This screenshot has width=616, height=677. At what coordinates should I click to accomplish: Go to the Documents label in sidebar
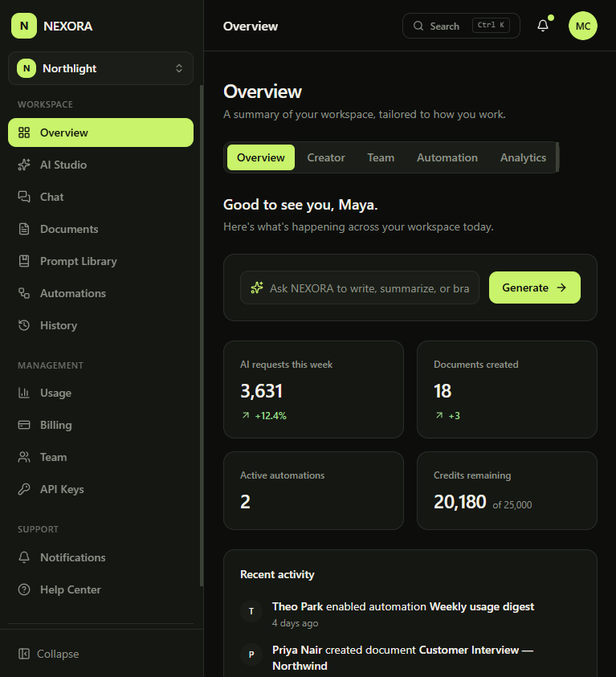pyautogui.click(x=69, y=229)
